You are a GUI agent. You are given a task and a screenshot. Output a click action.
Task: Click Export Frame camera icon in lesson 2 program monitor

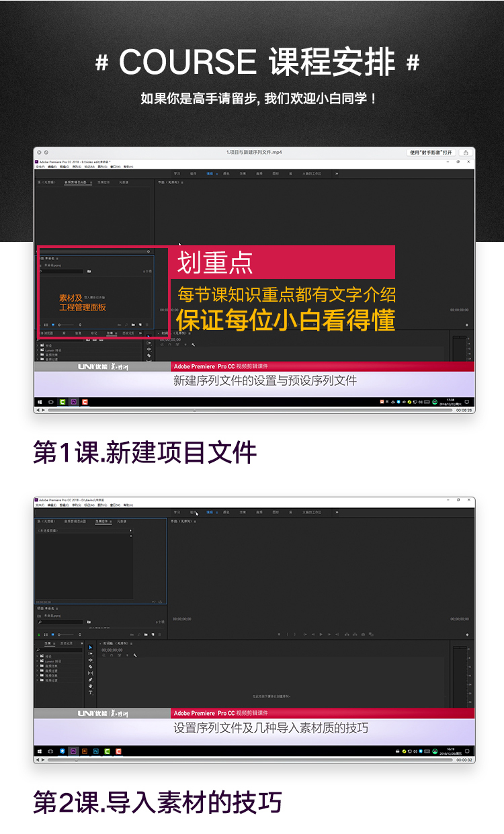click(x=363, y=634)
